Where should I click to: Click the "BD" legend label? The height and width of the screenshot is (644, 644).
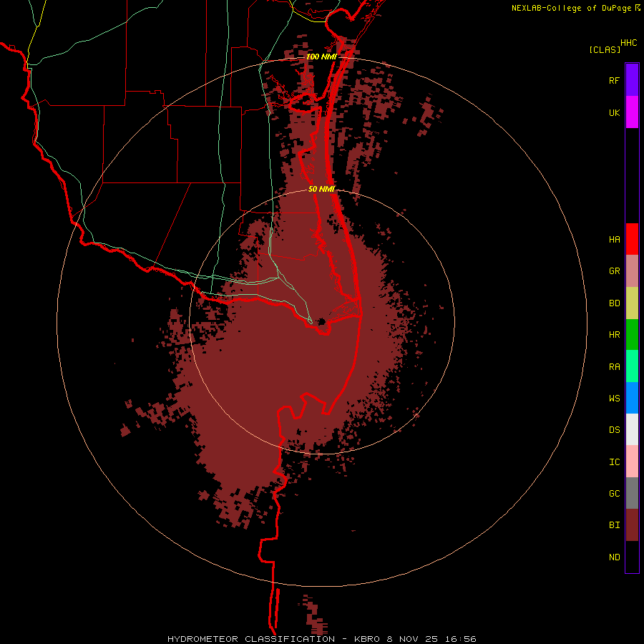click(614, 303)
